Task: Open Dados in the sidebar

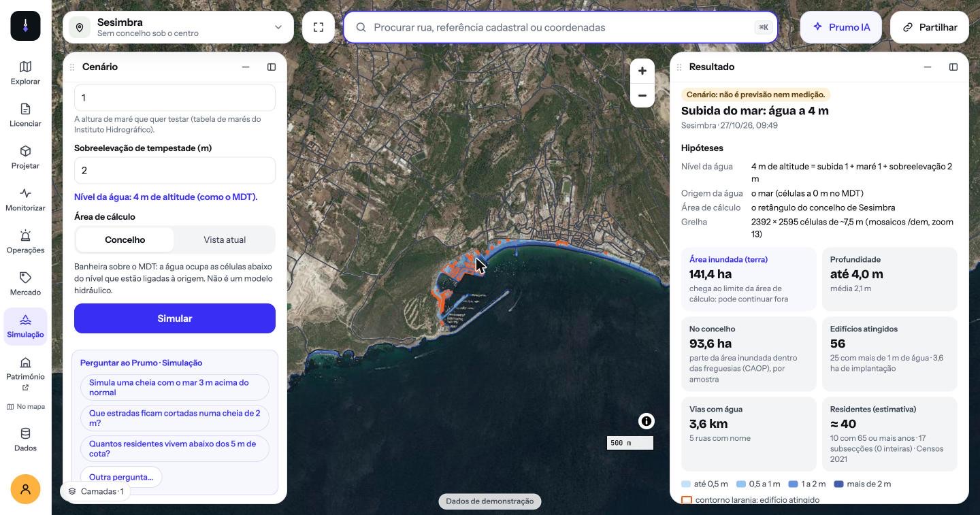Action: [25, 440]
